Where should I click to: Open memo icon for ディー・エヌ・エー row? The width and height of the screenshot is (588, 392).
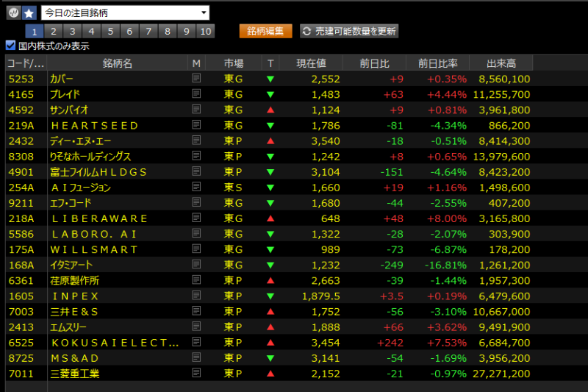pyautogui.click(x=196, y=140)
